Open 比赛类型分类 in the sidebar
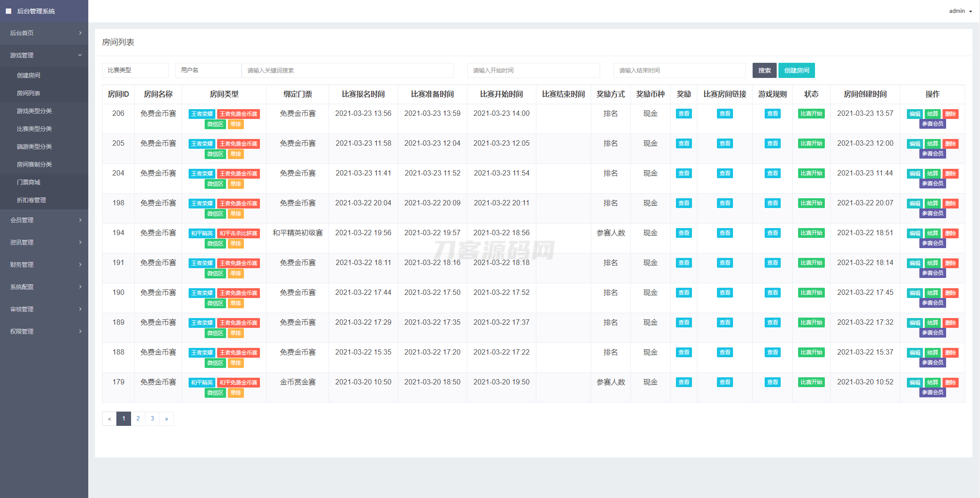The width and height of the screenshot is (980, 498). tap(34, 129)
